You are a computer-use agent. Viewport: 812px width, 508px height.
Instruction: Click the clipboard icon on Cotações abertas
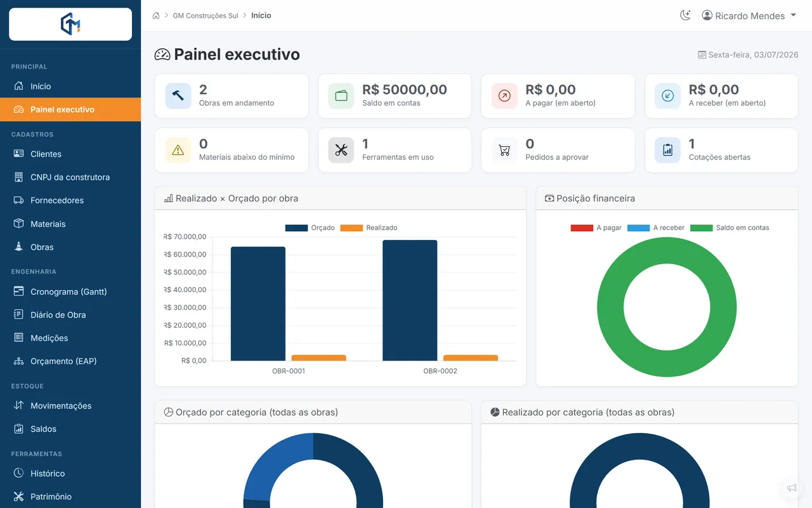(667, 150)
